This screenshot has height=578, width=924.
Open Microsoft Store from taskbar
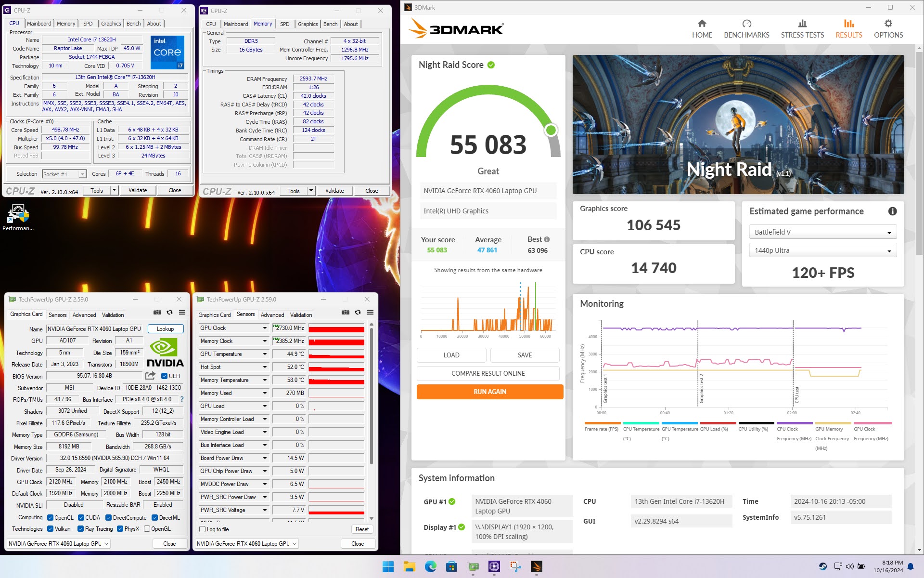pyautogui.click(x=451, y=566)
